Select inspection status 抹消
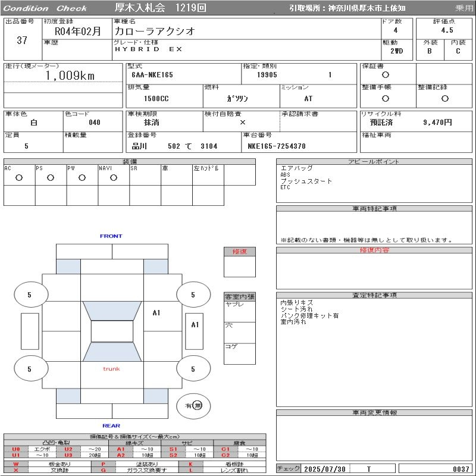The width and height of the screenshot is (476, 476). click(x=152, y=123)
